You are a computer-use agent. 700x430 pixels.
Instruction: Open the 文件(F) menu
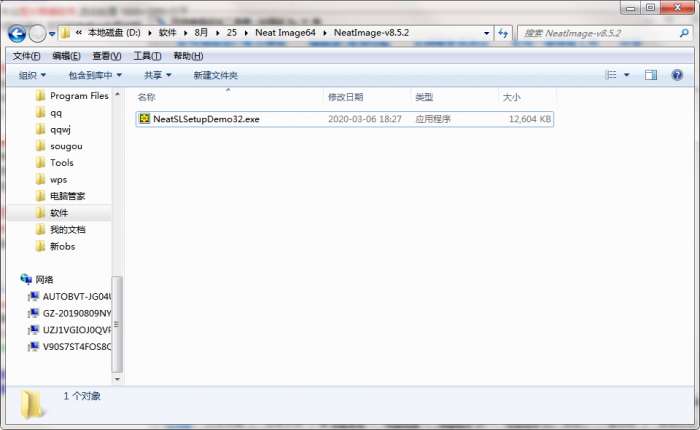tap(26, 56)
